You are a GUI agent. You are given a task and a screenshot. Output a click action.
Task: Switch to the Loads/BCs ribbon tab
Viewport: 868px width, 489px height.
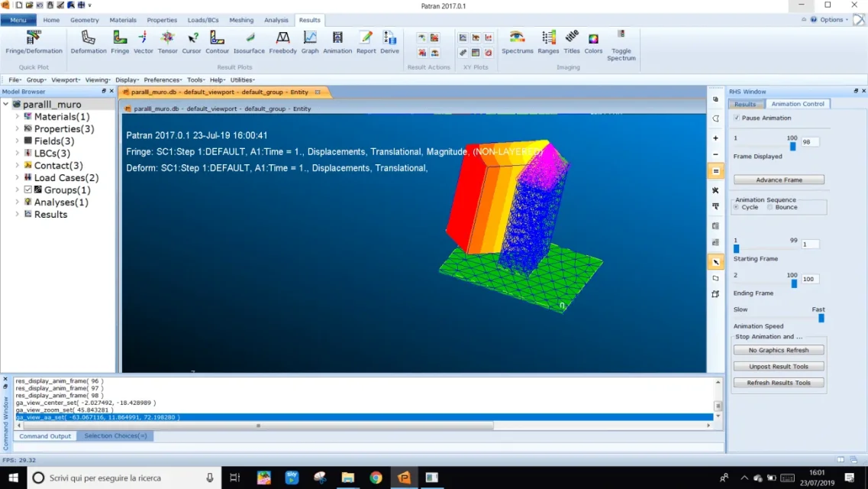(x=202, y=20)
